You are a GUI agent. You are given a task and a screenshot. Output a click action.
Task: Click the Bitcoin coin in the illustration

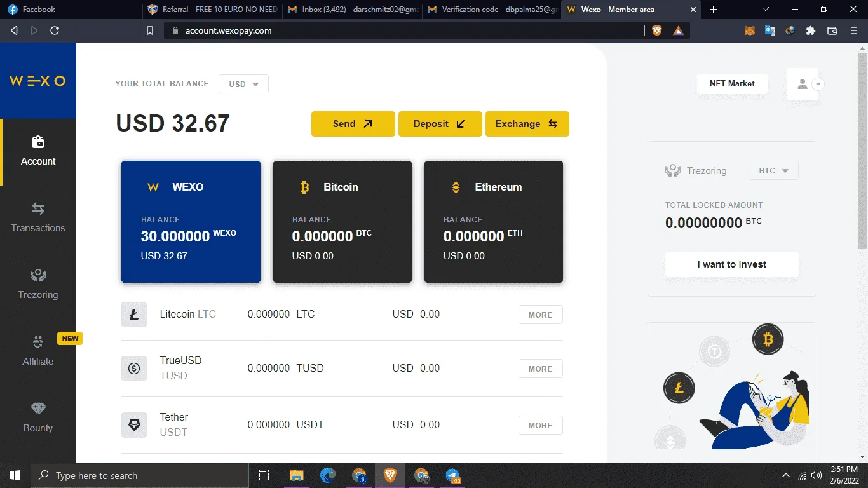[768, 341]
